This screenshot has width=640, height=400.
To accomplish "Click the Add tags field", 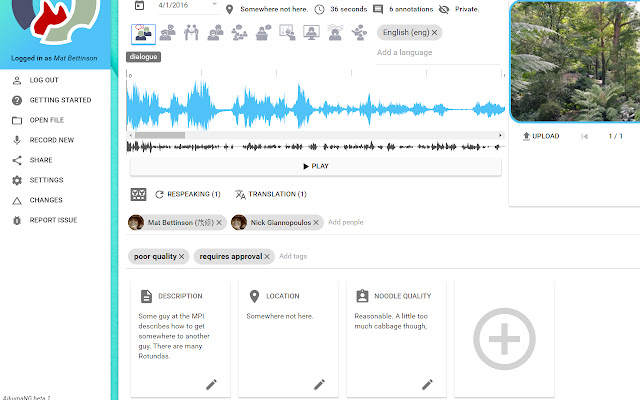I will coord(293,256).
